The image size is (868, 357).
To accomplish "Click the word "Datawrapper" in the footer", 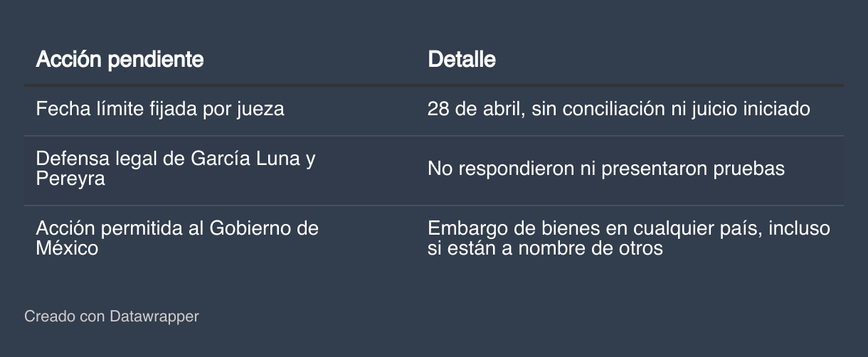I will point(154,316).
